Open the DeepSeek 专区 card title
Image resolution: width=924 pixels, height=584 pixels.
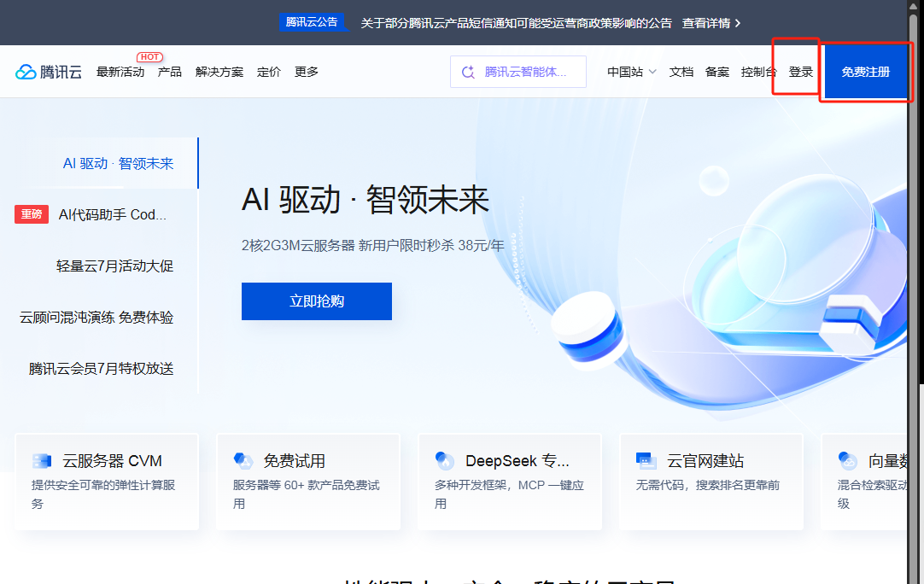click(518, 461)
